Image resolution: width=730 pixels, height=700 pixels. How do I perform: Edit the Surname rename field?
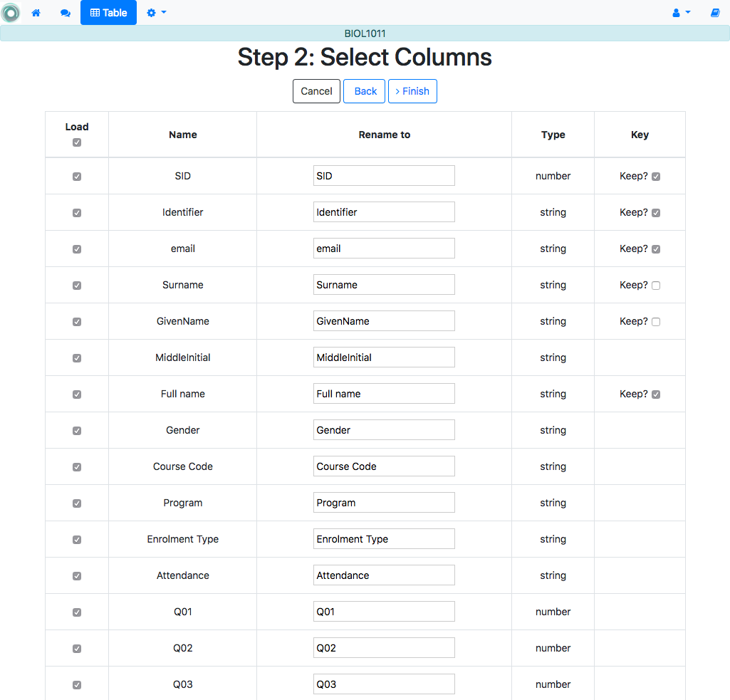pos(384,284)
